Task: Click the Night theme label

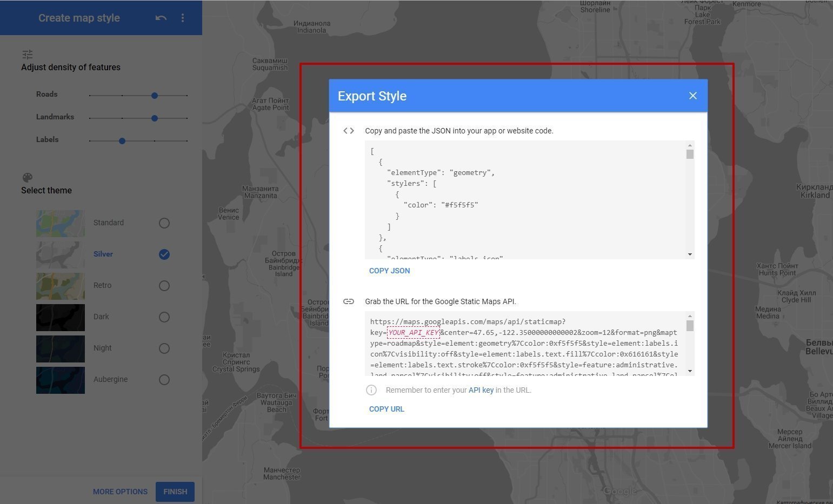Action: click(102, 348)
